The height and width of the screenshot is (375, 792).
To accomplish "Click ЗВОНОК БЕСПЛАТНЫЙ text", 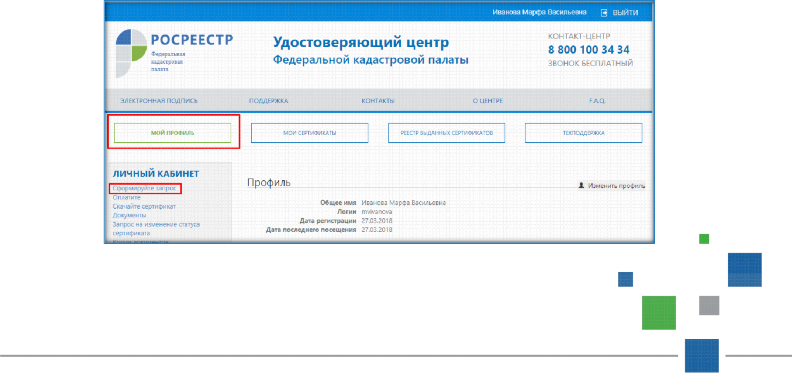I will coord(590,64).
